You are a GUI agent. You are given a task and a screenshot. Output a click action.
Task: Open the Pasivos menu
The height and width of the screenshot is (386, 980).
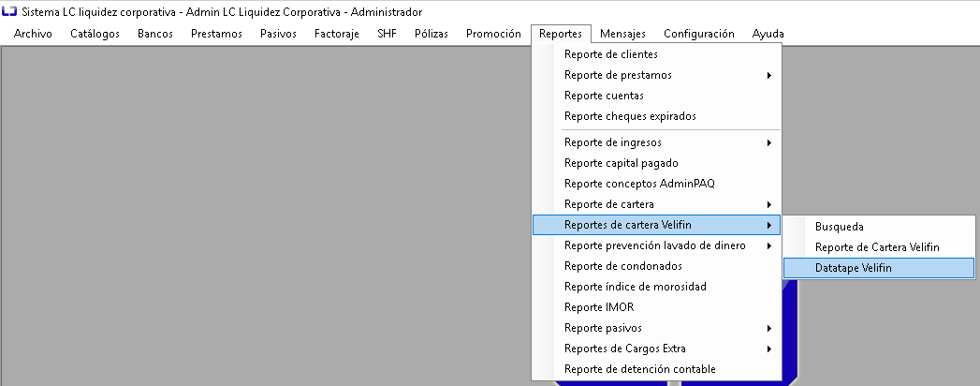click(278, 34)
